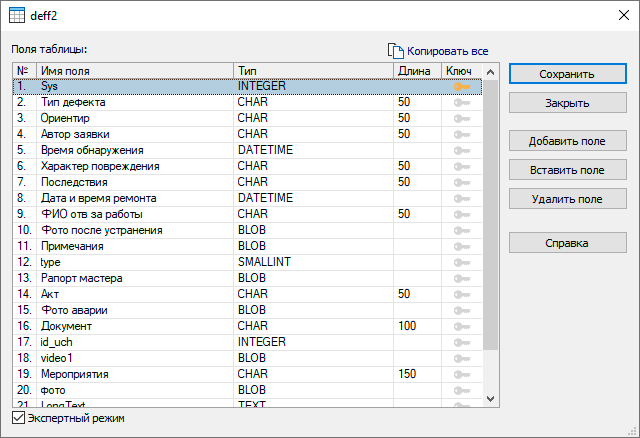The width and height of the screenshot is (640, 438).
Task: Toggle key icon in ФИО отв за работы row
Action: [462, 215]
